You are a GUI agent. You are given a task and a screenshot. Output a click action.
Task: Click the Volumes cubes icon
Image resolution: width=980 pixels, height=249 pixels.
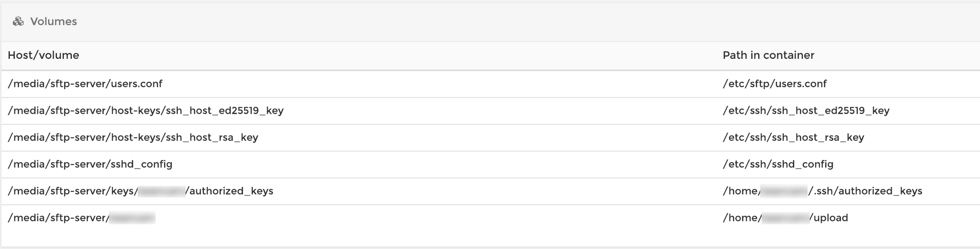(18, 22)
